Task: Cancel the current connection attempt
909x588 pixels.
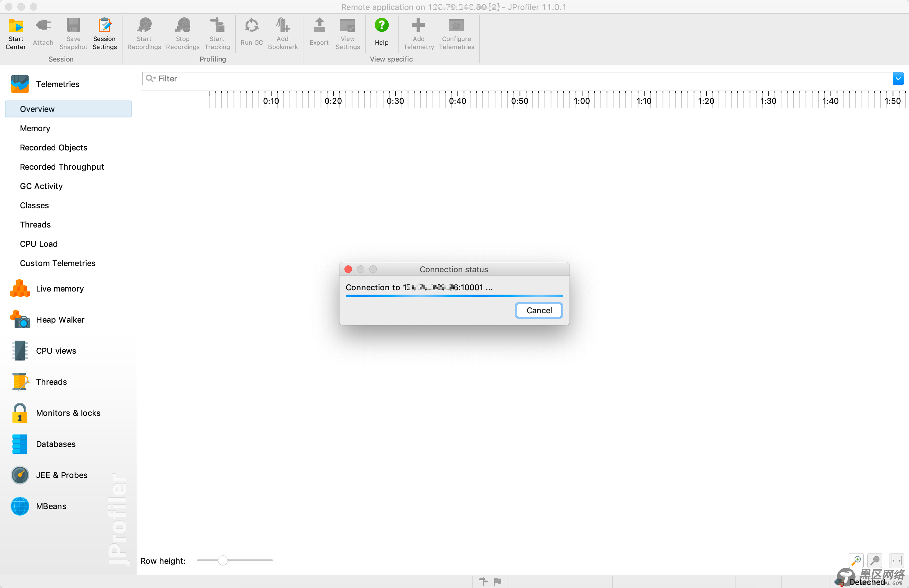Action: (539, 310)
